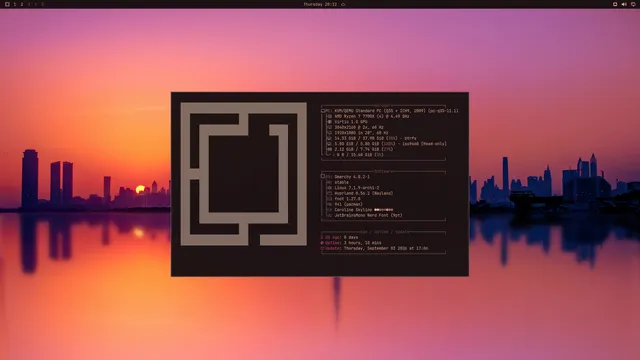Select the Caroline Skyline theme name
This screenshot has height=360, width=640.
353,210
